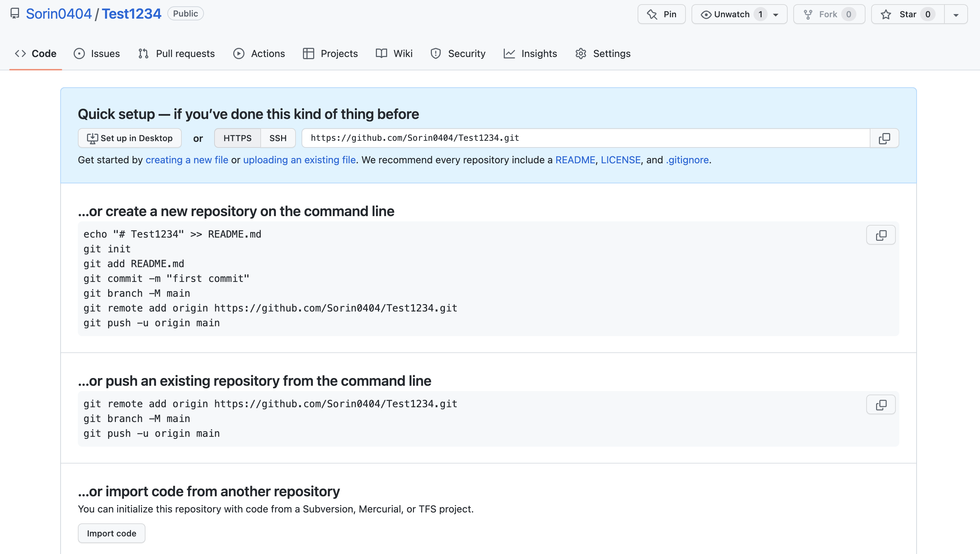Click the Code tab angle-brackets icon
Screen dimensions: 980x554
(x=20, y=53)
